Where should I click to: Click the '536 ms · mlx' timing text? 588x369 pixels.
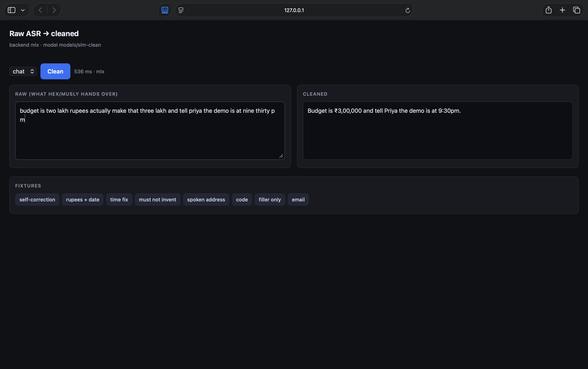(x=89, y=72)
